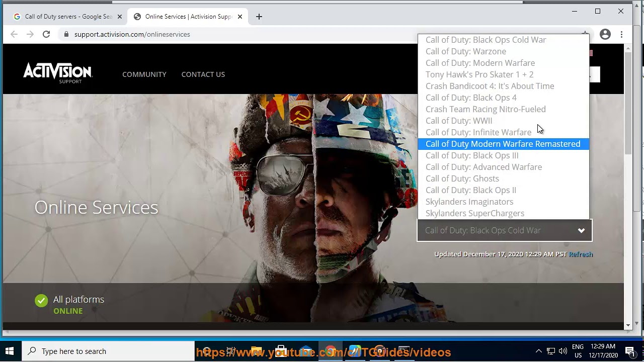Switch to the Call of Duty servers Google tab
The image size is (644, 362).
68,17
